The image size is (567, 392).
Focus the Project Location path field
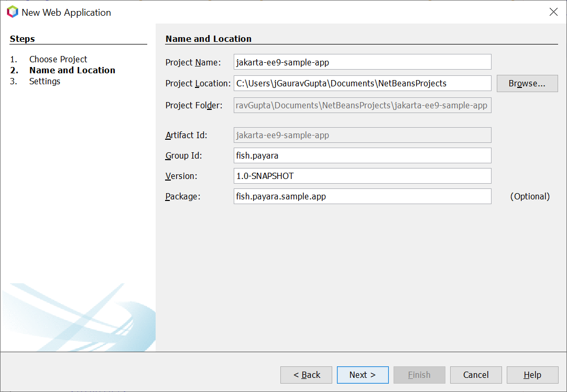362,83
